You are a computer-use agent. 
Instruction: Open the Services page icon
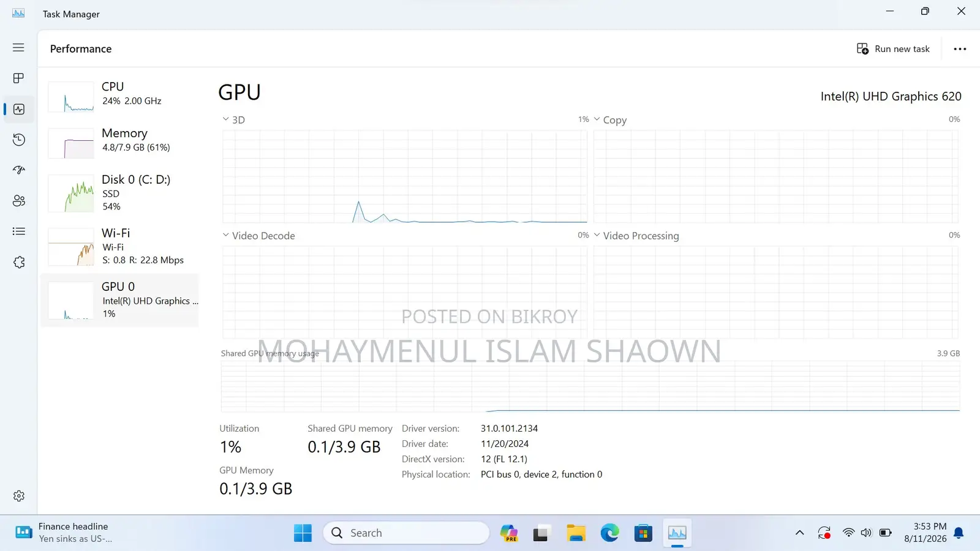19,262
